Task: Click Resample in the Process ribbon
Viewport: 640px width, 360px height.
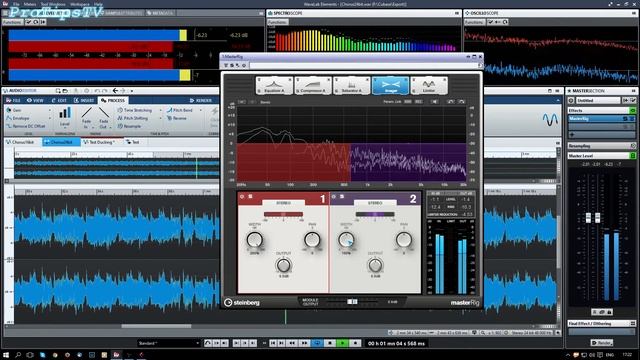Action: 129,126
